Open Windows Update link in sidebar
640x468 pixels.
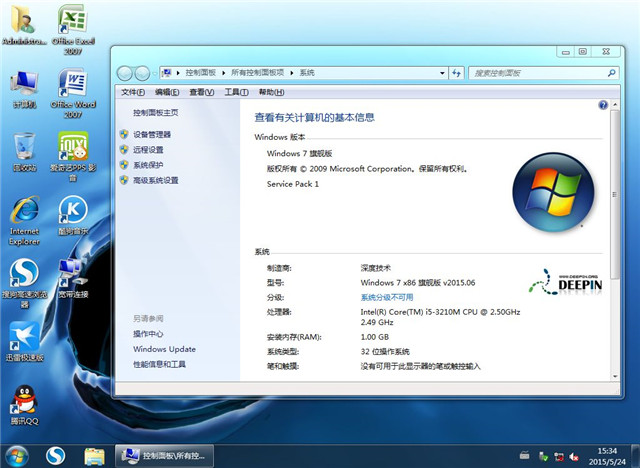coord(164,349)
